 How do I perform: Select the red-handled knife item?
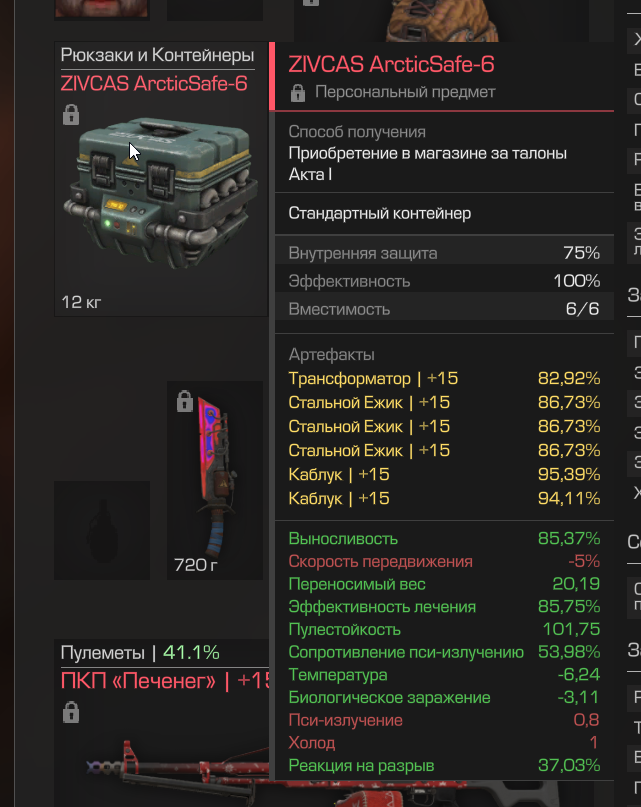pyautogui.click(x=217, y=477)
